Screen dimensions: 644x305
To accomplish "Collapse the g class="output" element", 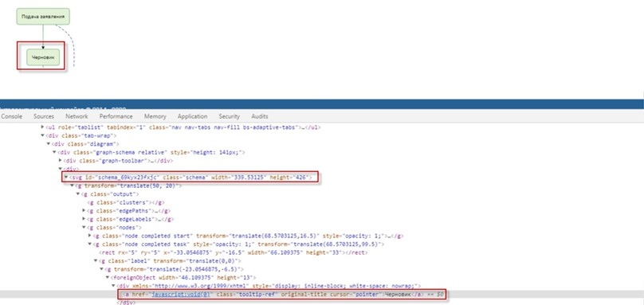I will coord(78,194).
